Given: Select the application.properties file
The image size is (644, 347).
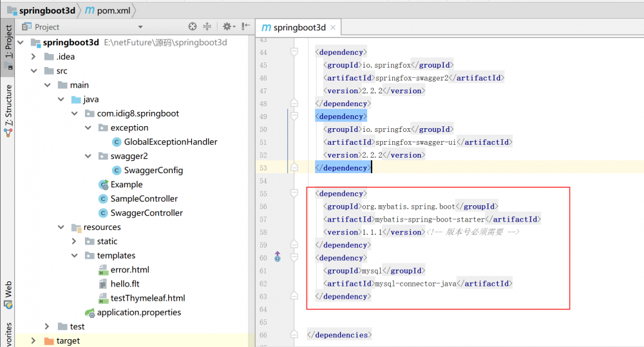Looking at the screenshot, I should 138,312.
